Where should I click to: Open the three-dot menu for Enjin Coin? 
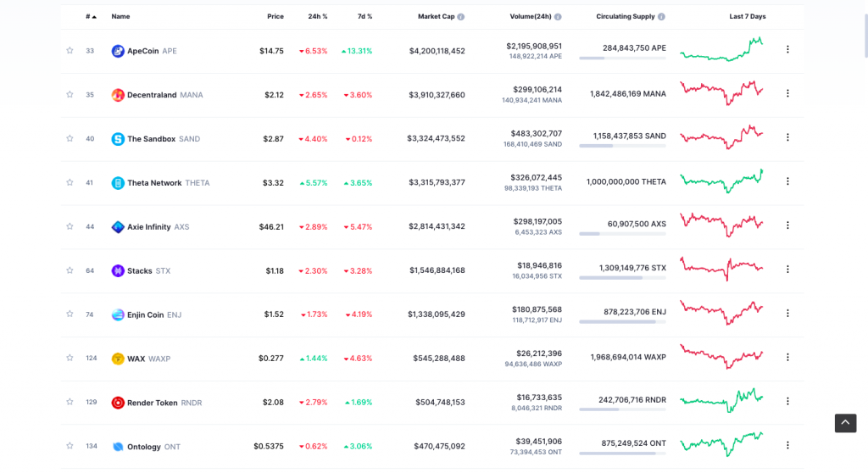click(787, 313)
